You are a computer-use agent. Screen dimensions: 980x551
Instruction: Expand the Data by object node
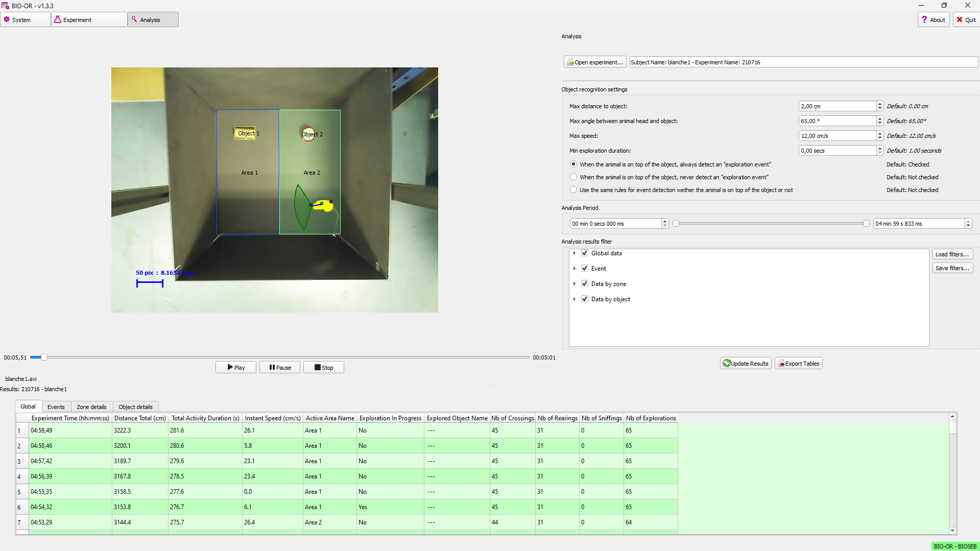[x=575, y=299]
